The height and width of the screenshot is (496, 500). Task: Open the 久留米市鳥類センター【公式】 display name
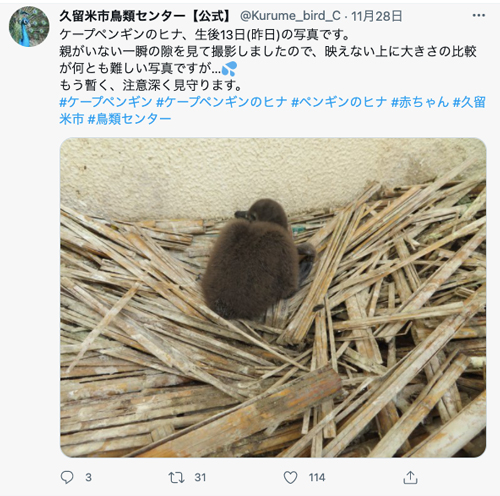coord(145,16)
